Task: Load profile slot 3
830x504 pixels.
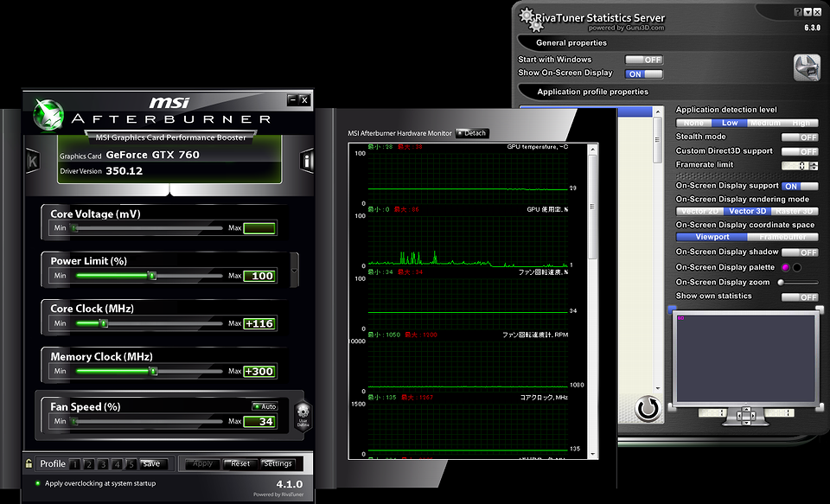Action: click(x=103, y=464)
